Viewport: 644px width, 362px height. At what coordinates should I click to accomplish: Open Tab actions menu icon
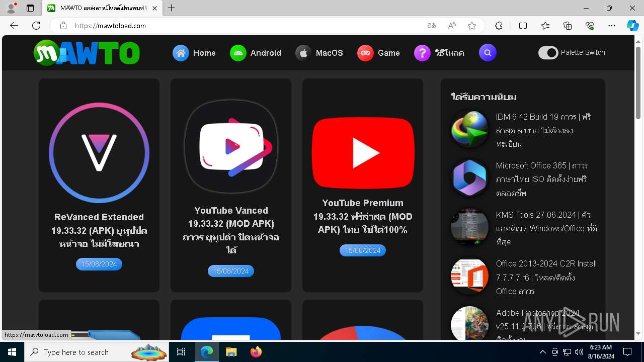pos(30,8)
